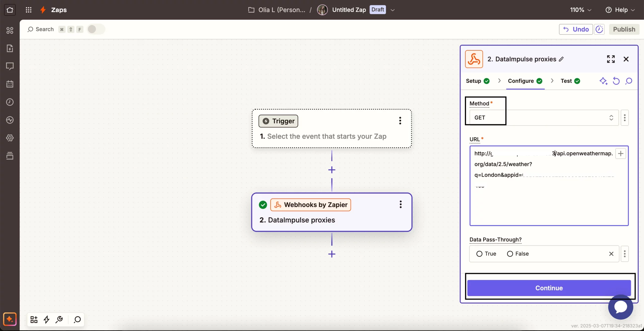Open the Olia L personal folder breadcrumb
The height and width of the screenshot is (331, 644).
(x=277, y=10)
